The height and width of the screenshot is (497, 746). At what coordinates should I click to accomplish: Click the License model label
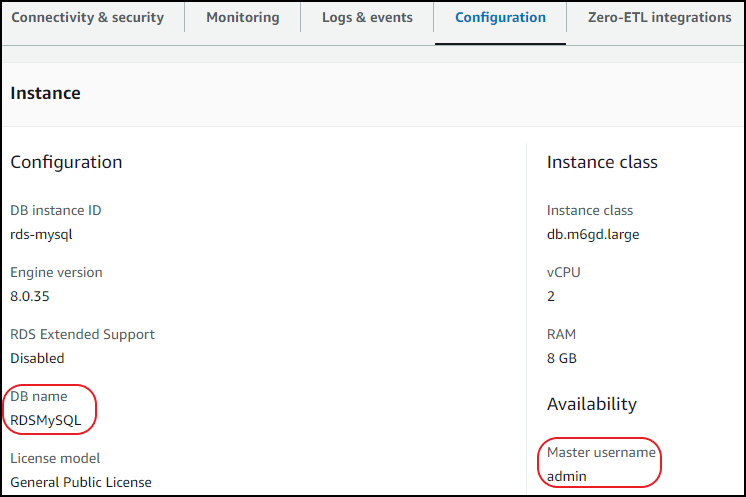55,459
